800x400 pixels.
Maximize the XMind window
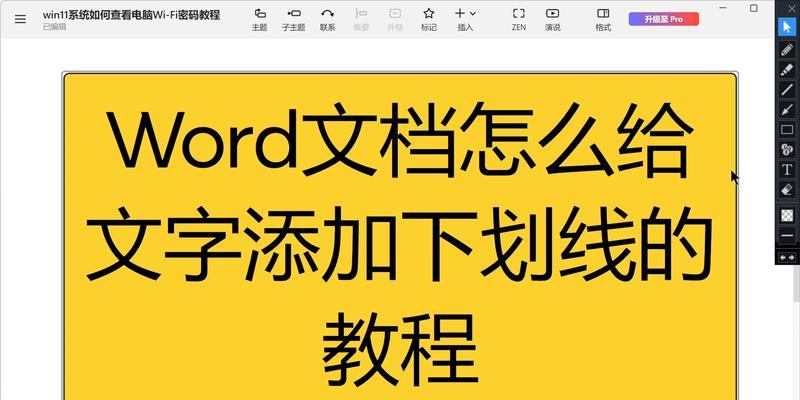754,8
